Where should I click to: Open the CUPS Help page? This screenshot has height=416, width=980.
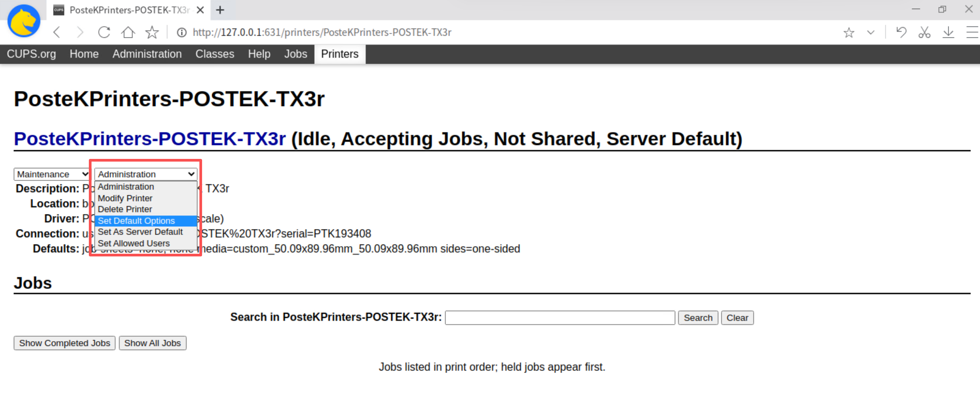pos(259,54)
